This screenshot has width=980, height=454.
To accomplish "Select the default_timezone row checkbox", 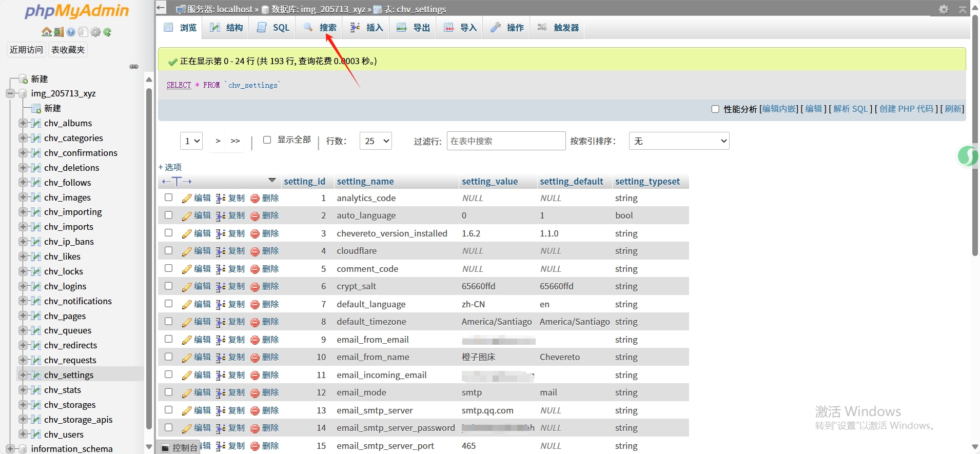I will [x=168, y=321].
